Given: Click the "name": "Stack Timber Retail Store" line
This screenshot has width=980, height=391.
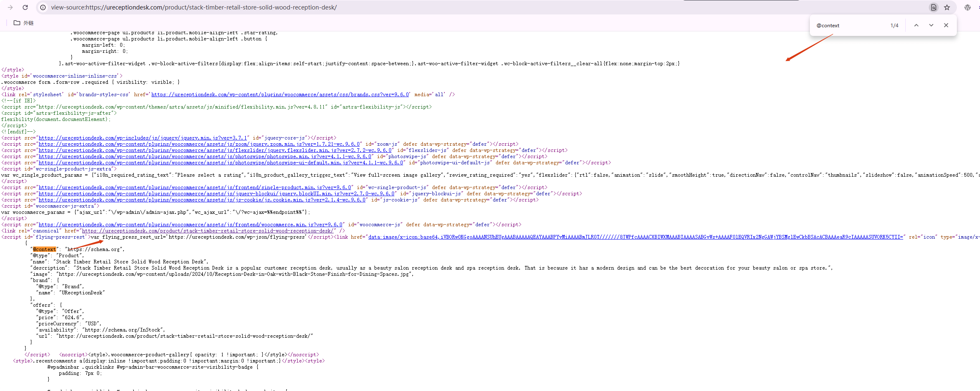Looking at the screenshot, I should [x=119, y=262].
